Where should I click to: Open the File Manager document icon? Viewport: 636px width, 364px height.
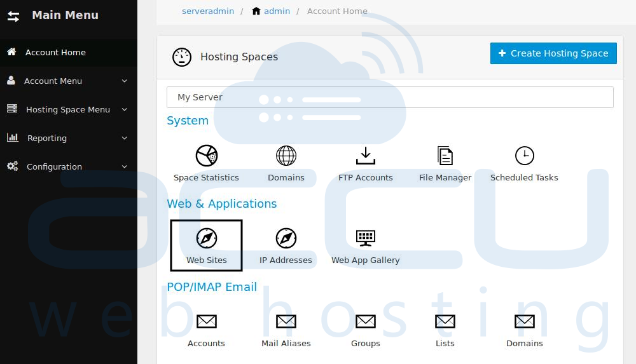point(445,156)
